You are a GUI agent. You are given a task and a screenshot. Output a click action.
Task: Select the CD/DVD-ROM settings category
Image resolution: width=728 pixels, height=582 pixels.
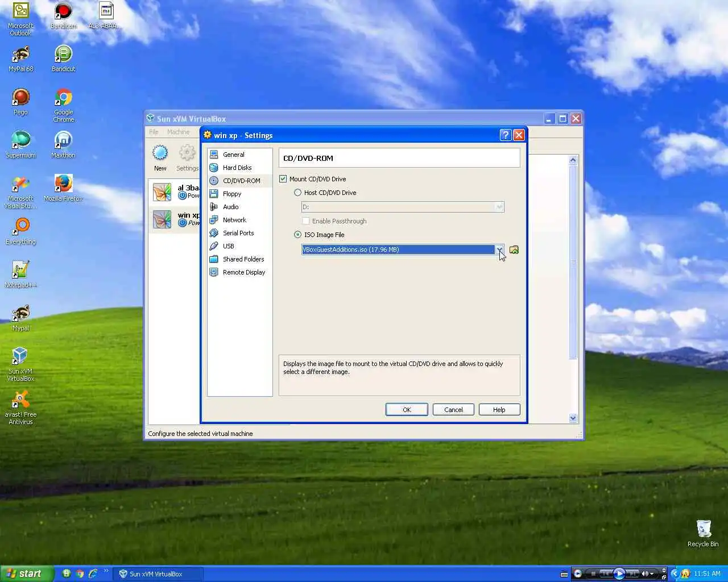coord(241,181)
